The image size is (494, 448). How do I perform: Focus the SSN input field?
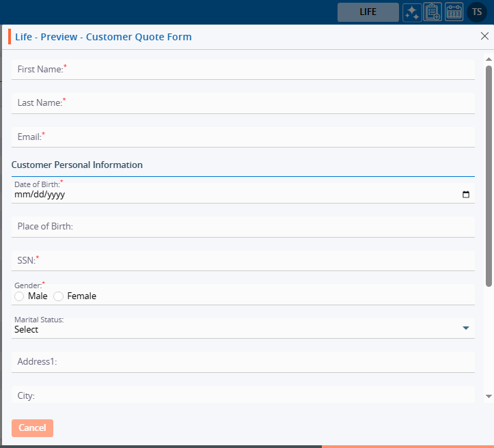point(243,260)
